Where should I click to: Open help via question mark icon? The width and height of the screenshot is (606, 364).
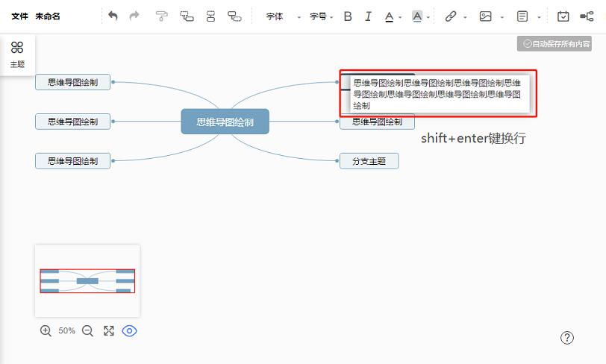click(567, 338)
